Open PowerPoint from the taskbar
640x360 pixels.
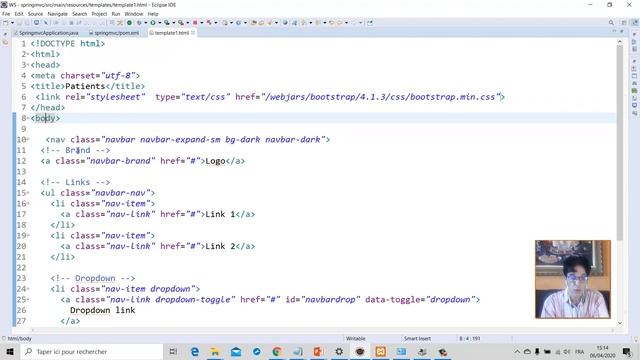318,351
